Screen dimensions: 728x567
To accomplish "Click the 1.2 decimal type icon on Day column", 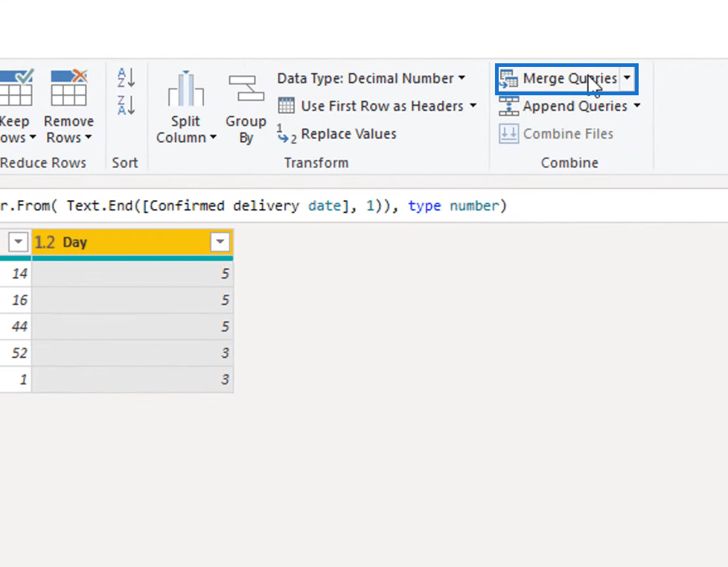I will point(45,243).
